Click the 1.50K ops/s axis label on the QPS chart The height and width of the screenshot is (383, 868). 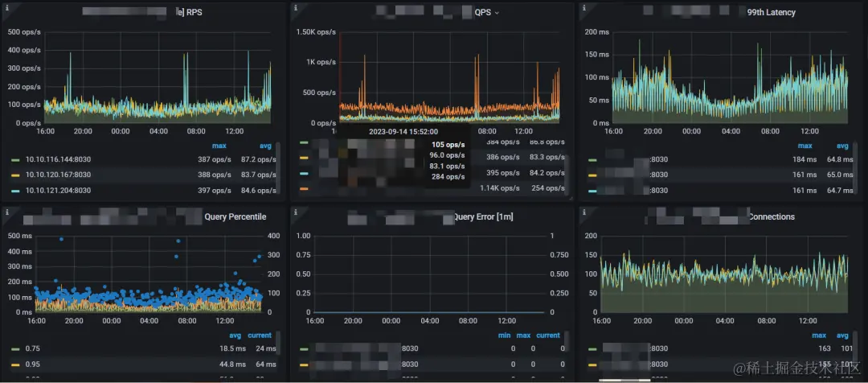[317, 32]
